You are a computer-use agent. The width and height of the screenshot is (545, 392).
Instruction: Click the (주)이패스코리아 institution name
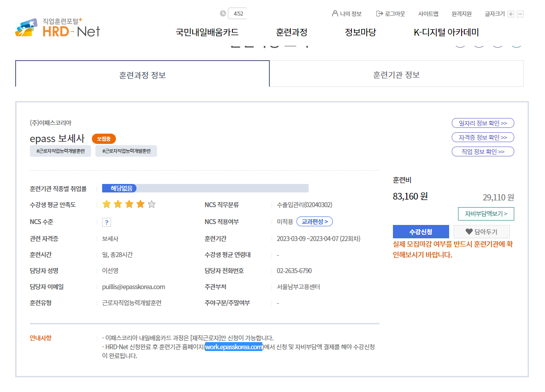50,122
